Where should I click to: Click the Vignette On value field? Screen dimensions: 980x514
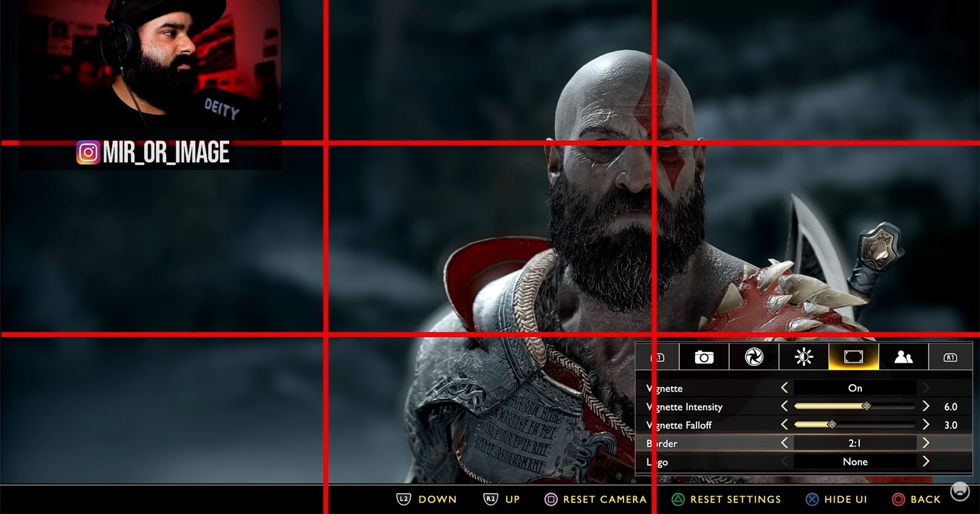pos(855,388)
